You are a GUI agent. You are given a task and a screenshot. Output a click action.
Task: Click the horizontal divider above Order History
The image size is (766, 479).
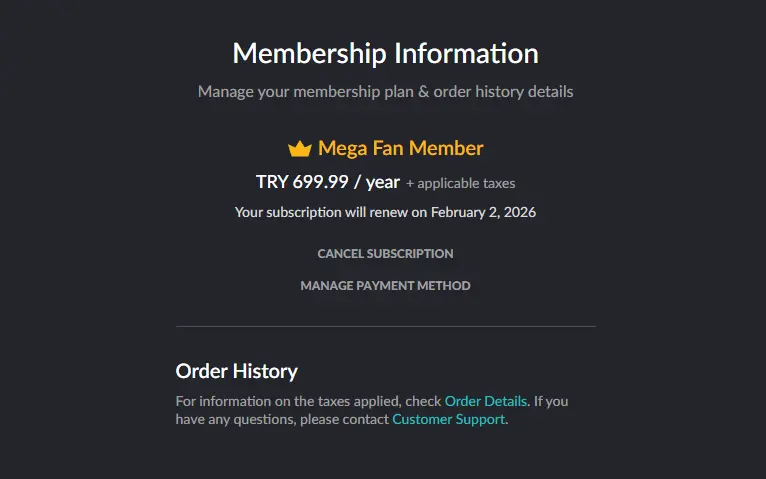tap(385, 326)
